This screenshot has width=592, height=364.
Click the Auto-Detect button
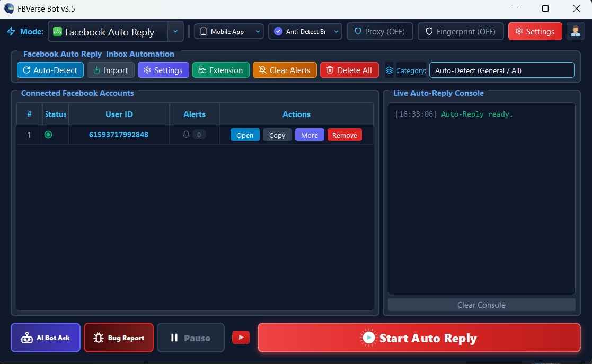[x=50, y=70]
